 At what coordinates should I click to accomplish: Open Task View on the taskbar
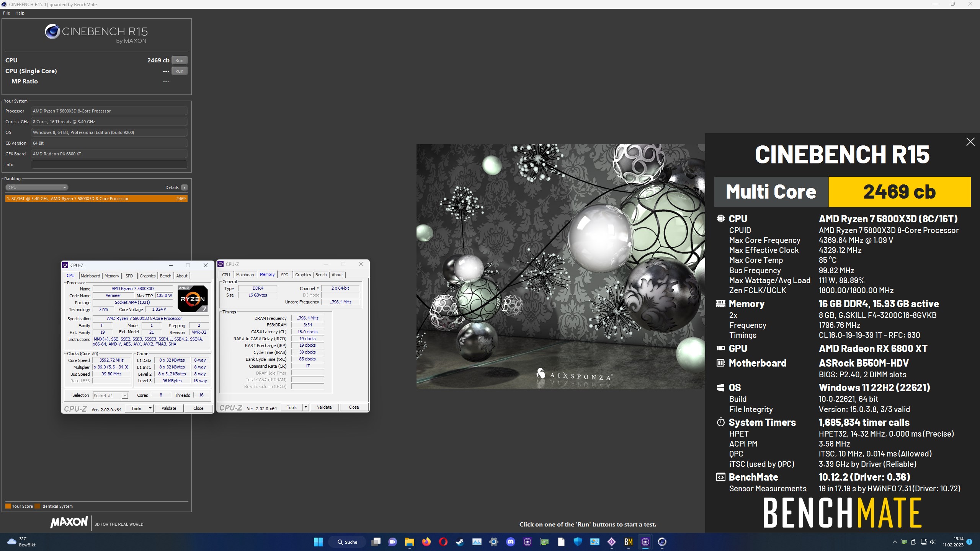(x=376, y=542)
